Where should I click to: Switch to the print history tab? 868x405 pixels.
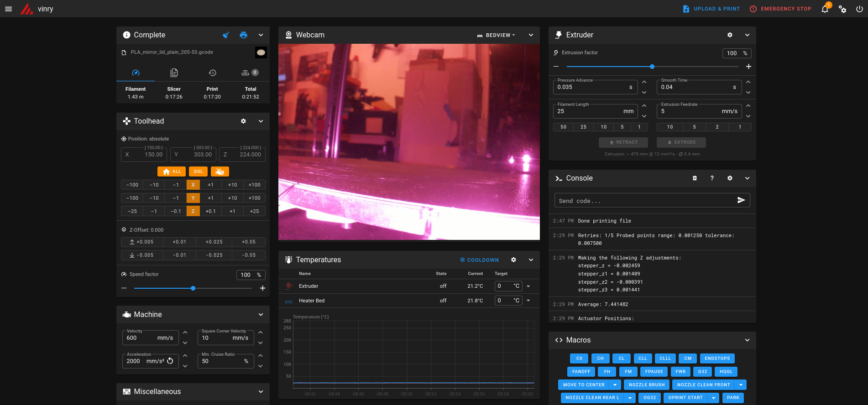click(x=212, y=73)
